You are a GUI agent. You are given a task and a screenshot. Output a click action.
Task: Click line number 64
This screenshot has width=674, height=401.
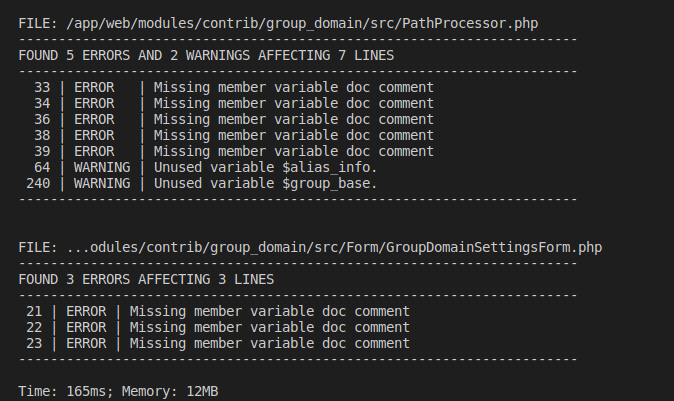pyautogui.click(x=42, y=167)
